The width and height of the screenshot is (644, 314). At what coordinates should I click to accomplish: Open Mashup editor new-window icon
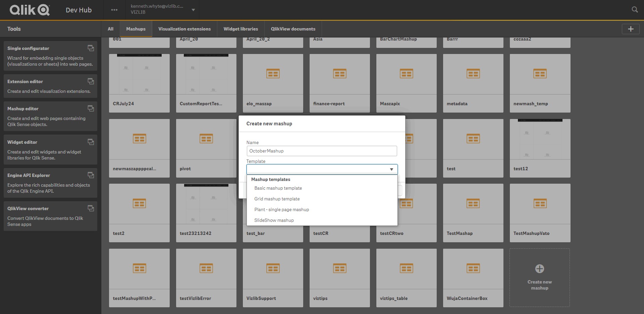[x=91, y=108]
